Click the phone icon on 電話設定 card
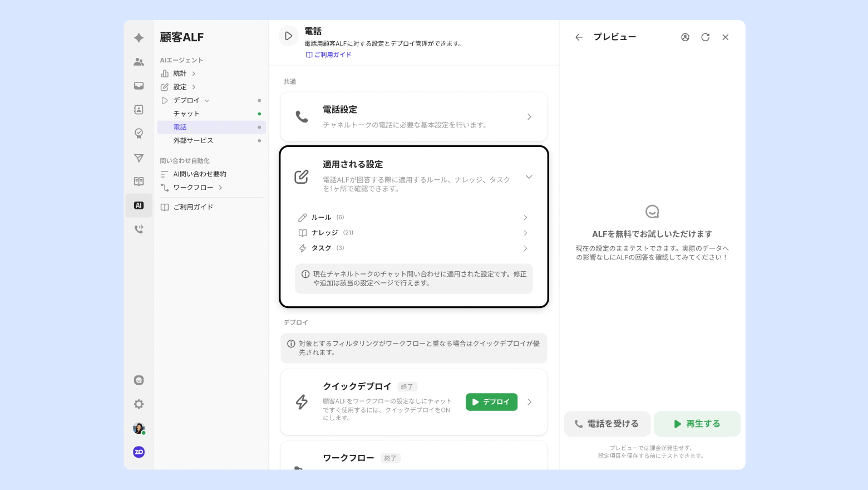This screenshot has width=868, height=490. (302, 117)
